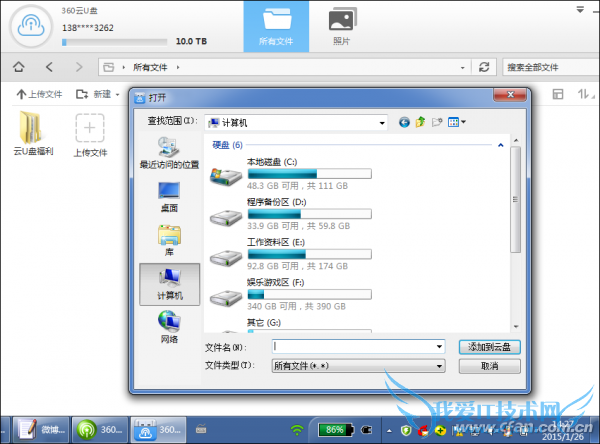Go to home folder icon
600x444 pixels.
[x=18, y=67]
